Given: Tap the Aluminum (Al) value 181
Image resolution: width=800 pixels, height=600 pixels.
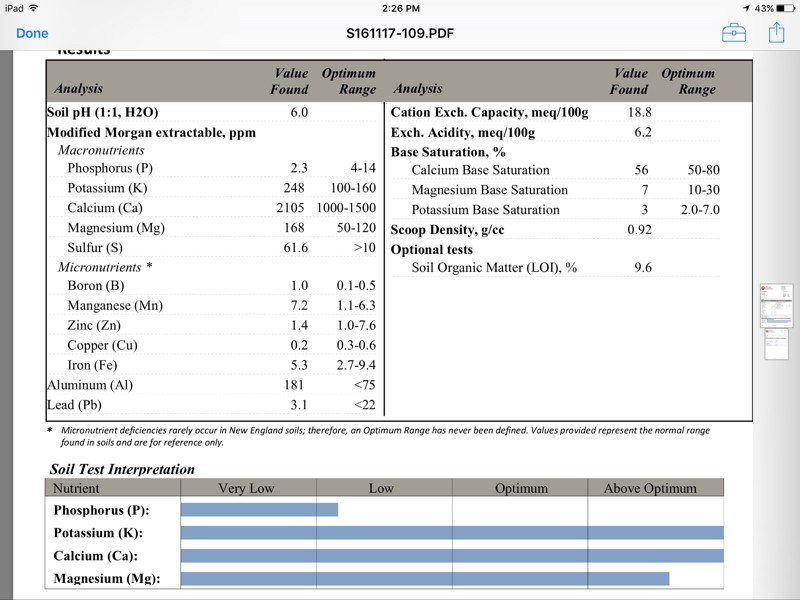Looking at the screenshot, I should tap(296, 385).
